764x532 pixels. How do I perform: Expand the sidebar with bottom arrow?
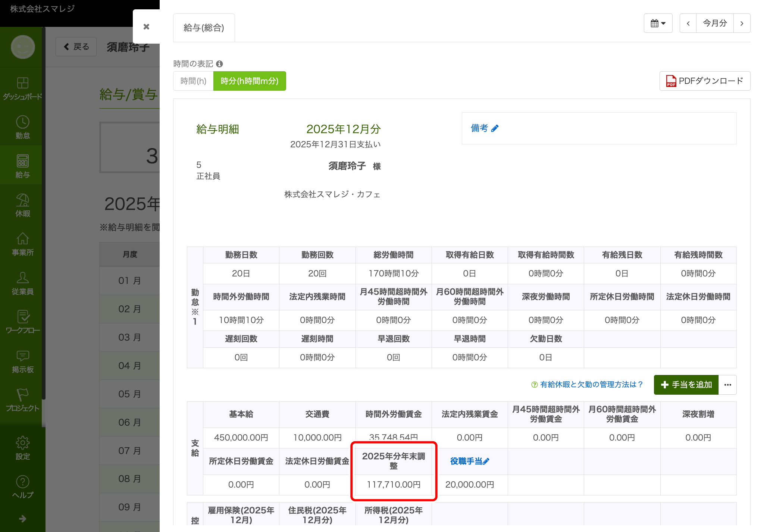[22, 519]
